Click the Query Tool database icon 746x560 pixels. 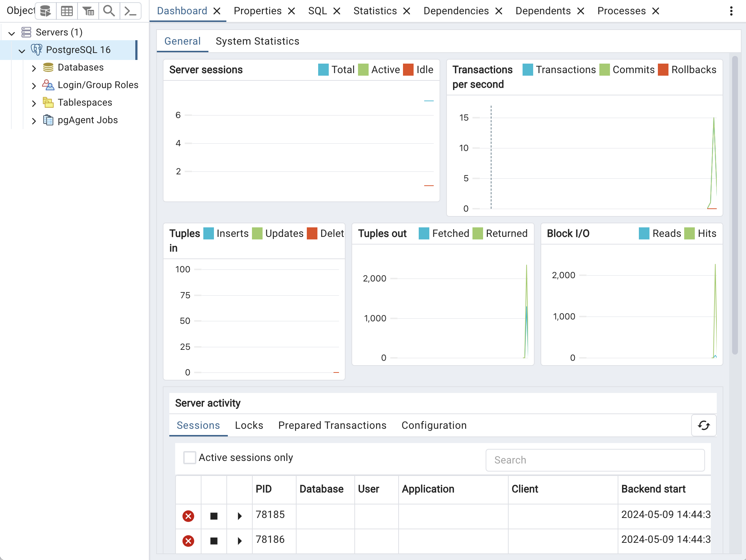click(45, 11)
